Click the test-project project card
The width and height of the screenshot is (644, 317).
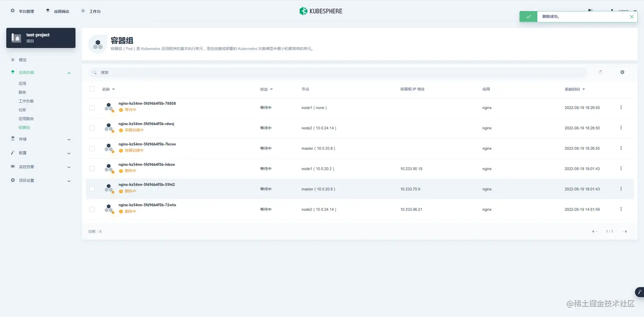(41, 38)
